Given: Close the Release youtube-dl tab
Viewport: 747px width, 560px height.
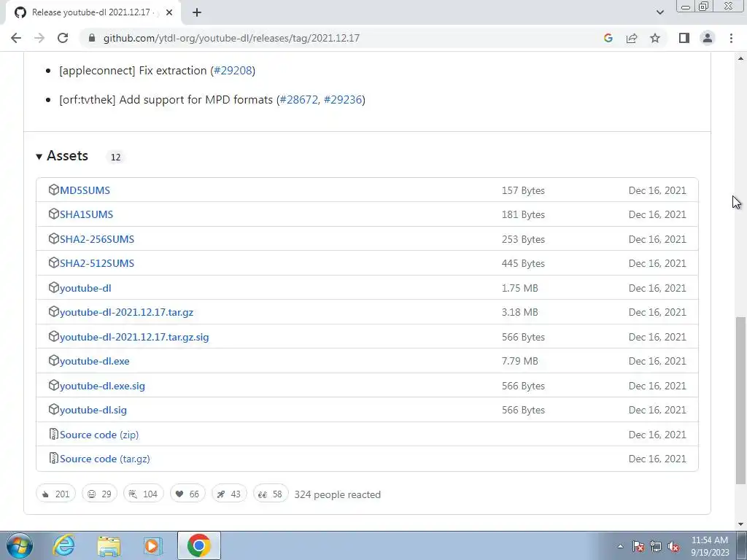Looking at the screenshot, I should [169, 12].
